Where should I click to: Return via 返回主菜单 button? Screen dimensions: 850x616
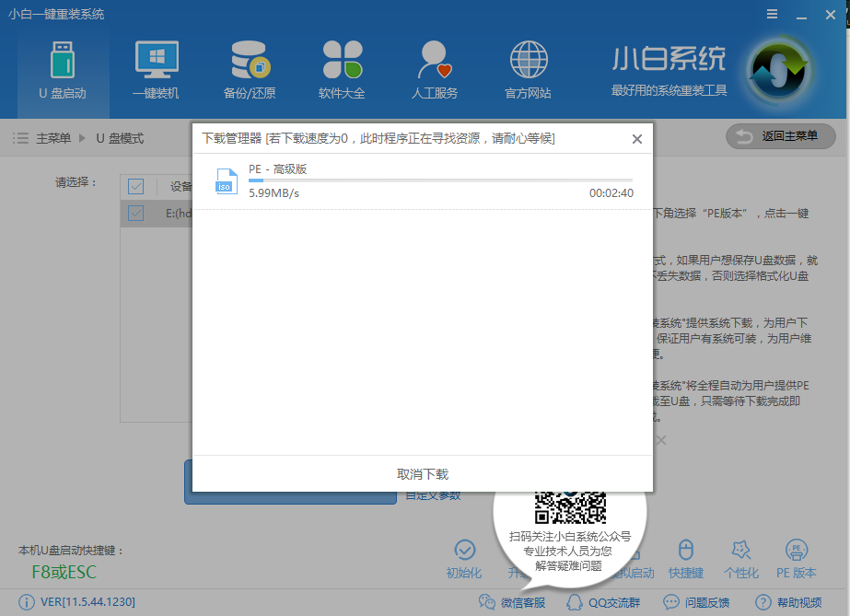[780, 136]
